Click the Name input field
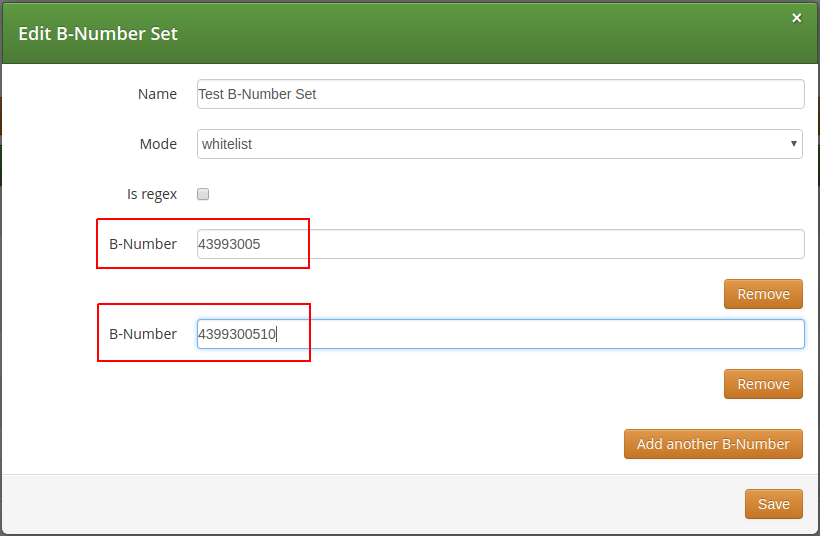The height and width of the screenshot is (536, 820). coord(500,94)
